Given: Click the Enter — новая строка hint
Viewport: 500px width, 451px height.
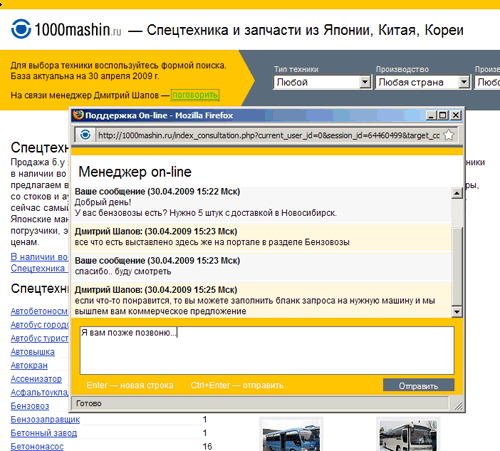Looking at the screenshot, I should 130,385.
